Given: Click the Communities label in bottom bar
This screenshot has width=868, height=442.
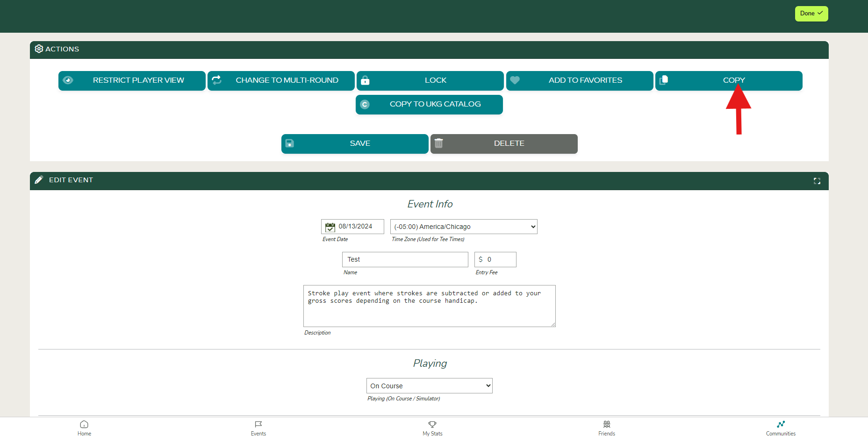Looking at the screenshot, I should pyautogui.click(x=781, y=434).
